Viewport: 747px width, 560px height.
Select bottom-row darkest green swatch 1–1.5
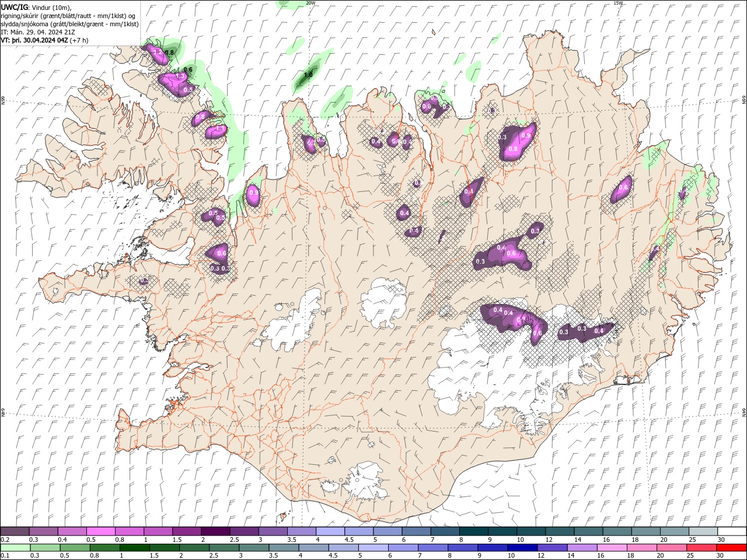click(x=134, y=548)
